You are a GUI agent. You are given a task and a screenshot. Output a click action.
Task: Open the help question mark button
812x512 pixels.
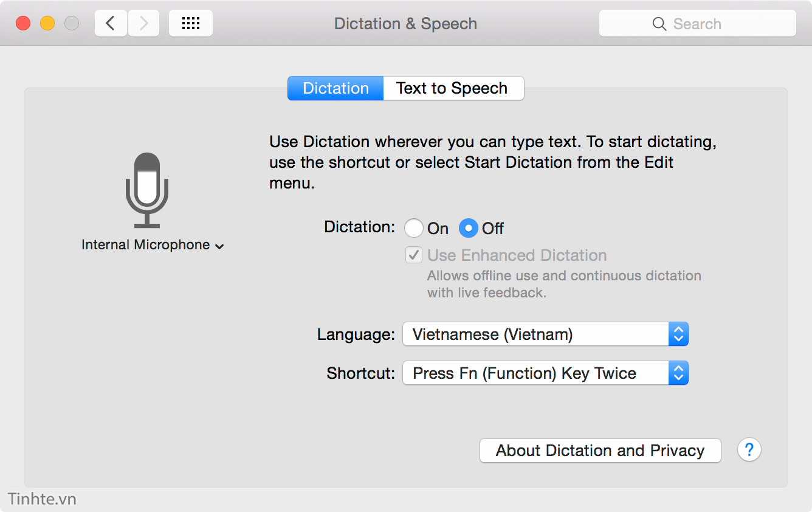point(749,450)
